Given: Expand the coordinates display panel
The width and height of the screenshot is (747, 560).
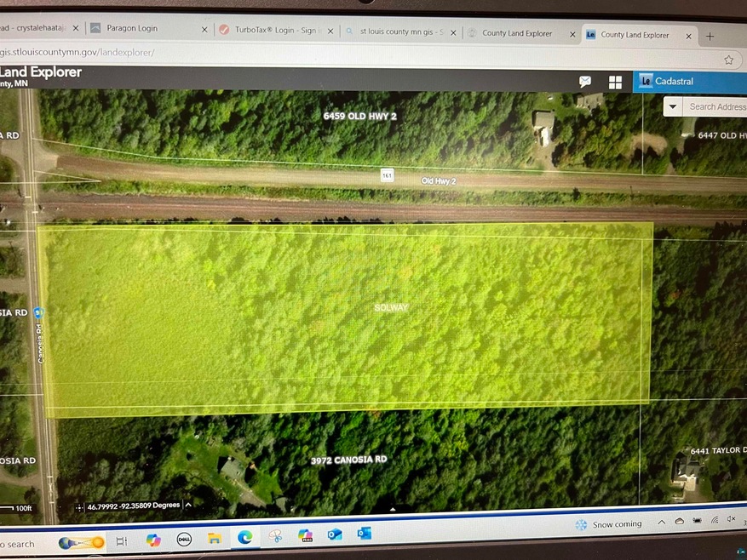Looking at the screenshot, I should [188, 505].
